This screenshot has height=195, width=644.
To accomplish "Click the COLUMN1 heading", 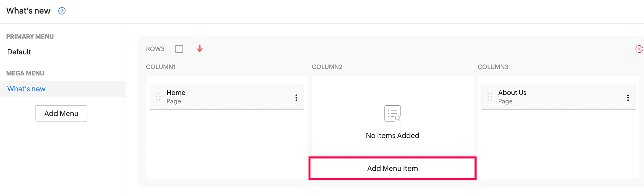I will tap(161, 67).
